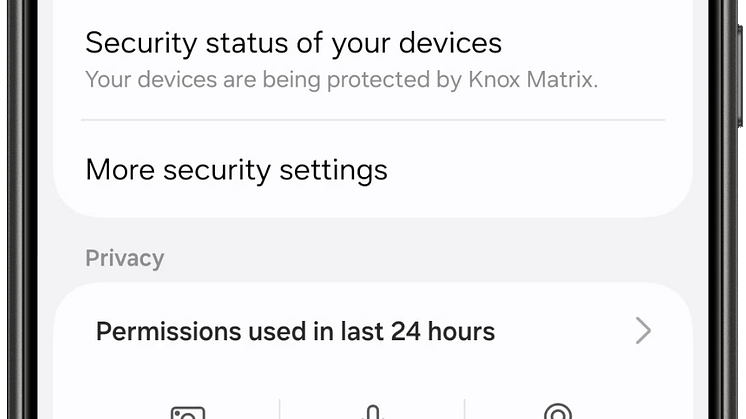Click separator between microphone and location icons

click(x=465, y=410)
